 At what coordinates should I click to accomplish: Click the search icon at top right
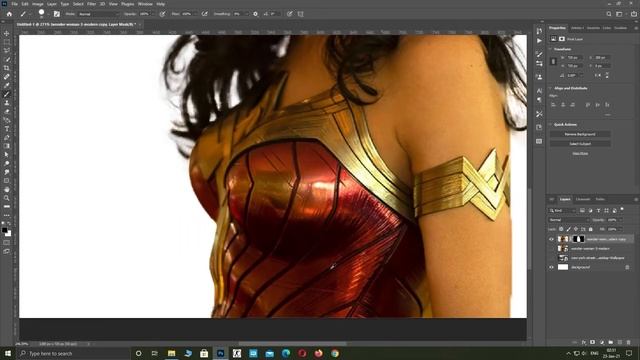coord(609,14)
